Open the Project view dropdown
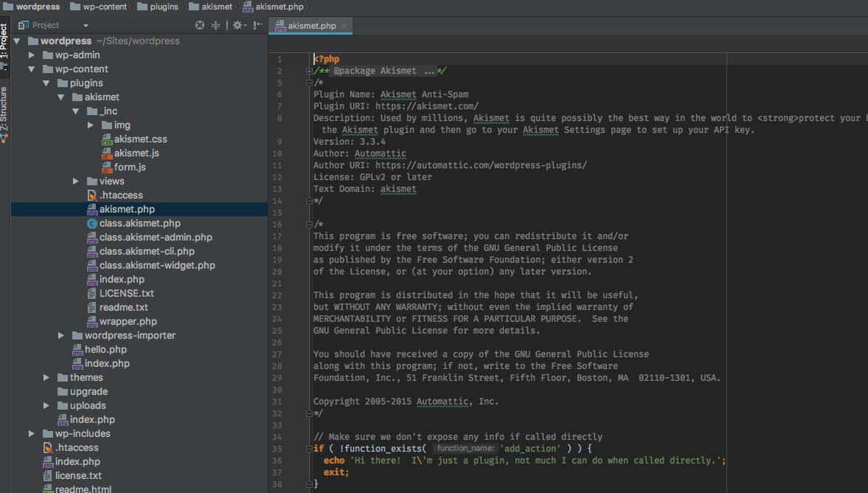 tap(86, 26)
